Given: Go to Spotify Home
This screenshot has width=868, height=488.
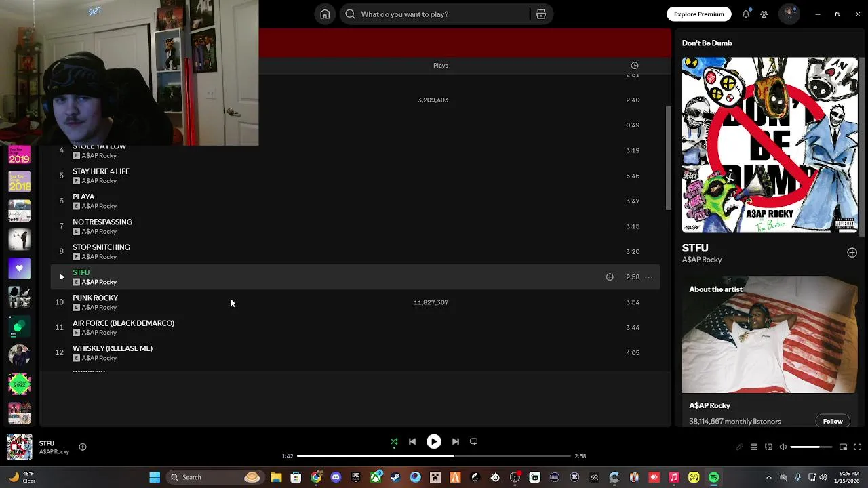Looking at the screenshot, I should 325,14.
